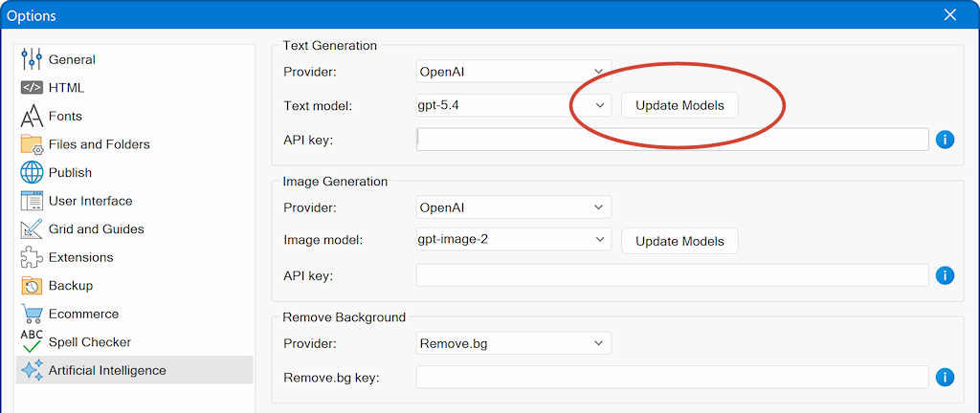Click the User Interface window icon
This screenshot has height=413, width=980.
pyautogui.click(x=32, y=201)
